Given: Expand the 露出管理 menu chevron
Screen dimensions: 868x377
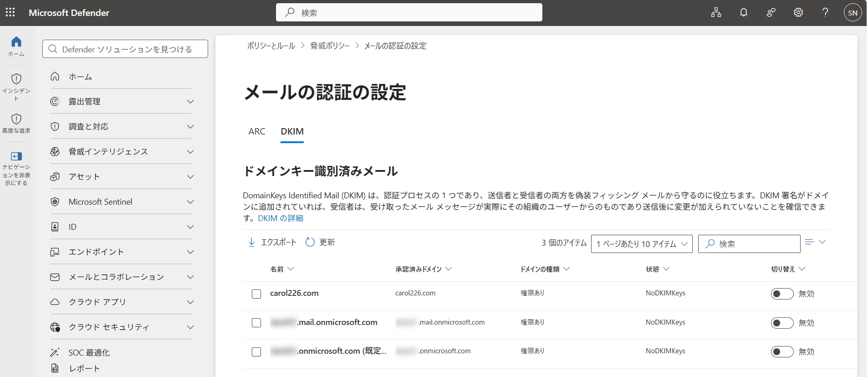Looking at the screenshot, I should pyautogui.click(x=190, y=102).
